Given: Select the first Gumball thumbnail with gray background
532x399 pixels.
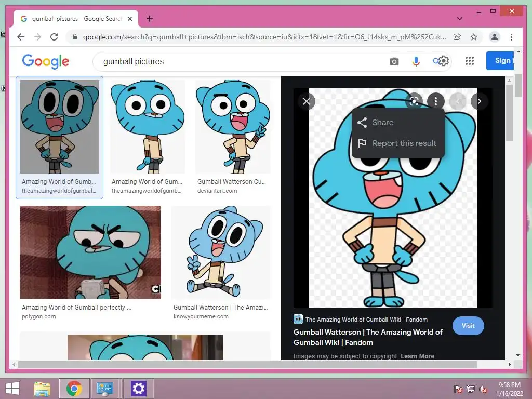Looking at the screenshot, I should coord(59,127).
